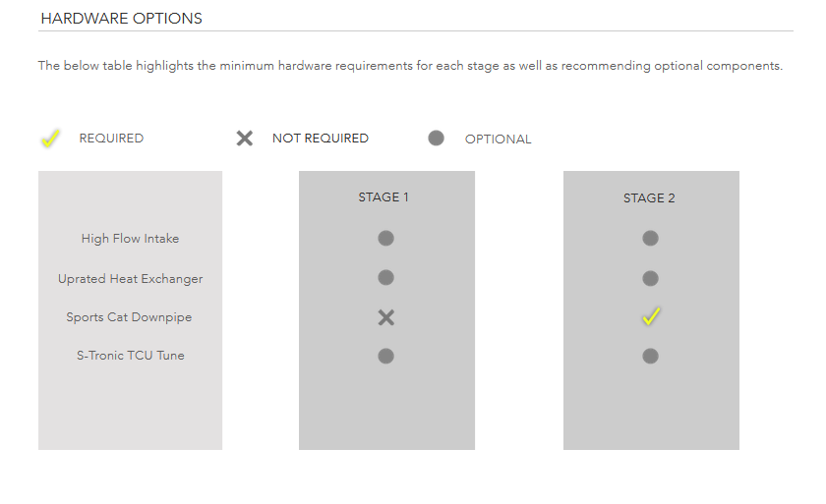Image resolution: width=826 pixels, height=504 pixels.
Task: Click the High Flow Intake label
Action: coord(130,239)
